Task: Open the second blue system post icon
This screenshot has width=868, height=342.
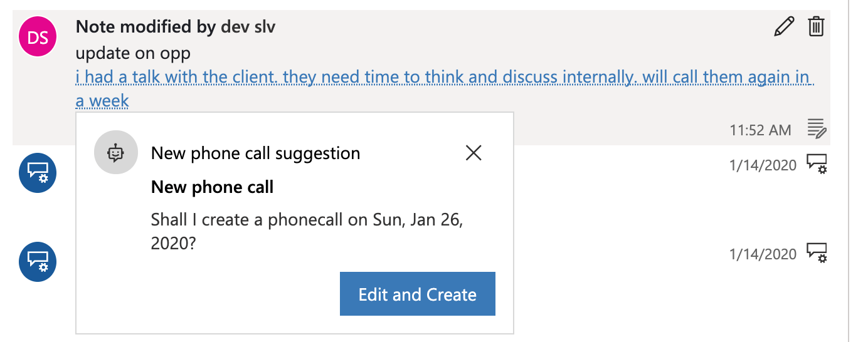Action: click(38, 261)
